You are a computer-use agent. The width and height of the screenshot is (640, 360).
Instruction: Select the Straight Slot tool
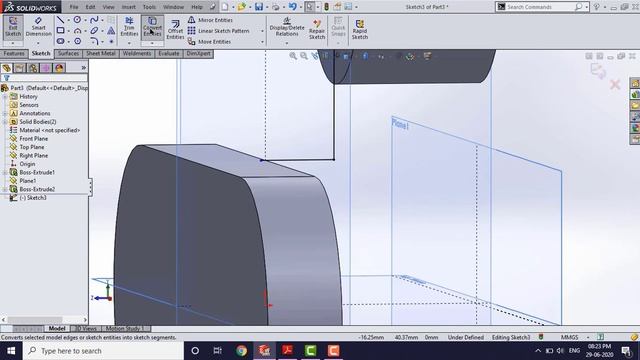(x=60, y=41)
